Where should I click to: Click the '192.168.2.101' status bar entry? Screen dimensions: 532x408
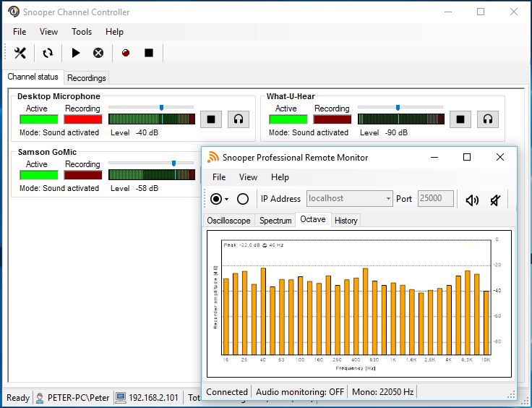point(153,397)
